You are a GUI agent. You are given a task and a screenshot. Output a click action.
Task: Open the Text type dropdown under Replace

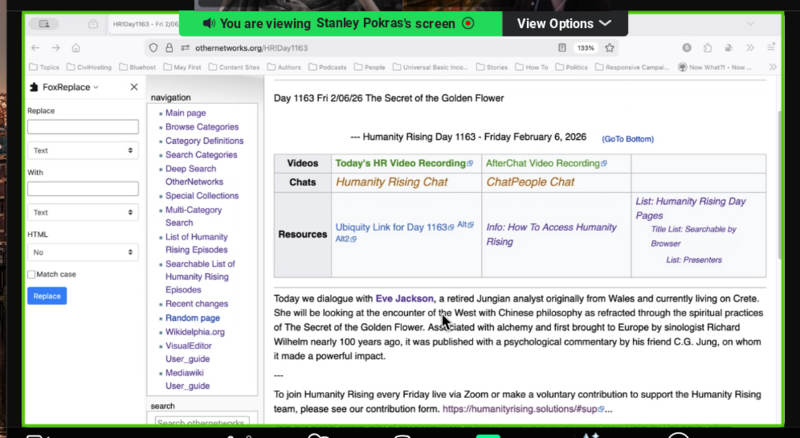coord(83,151)
